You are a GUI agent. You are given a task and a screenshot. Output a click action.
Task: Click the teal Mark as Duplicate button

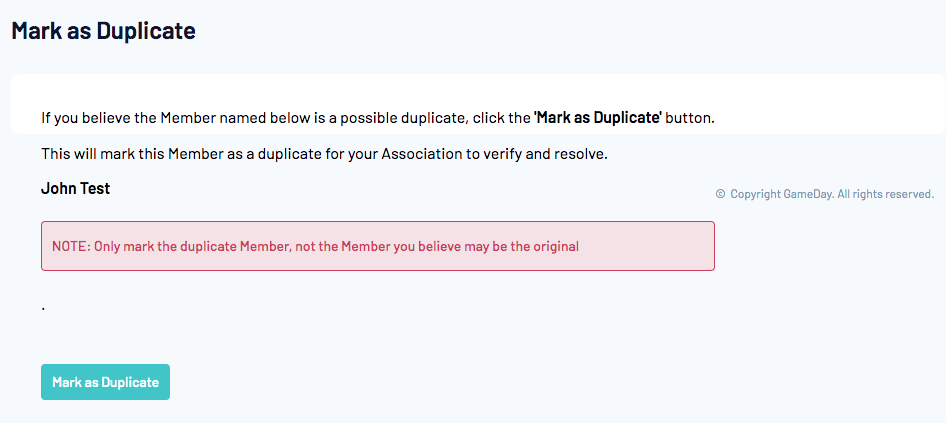[x=105, y=382]
